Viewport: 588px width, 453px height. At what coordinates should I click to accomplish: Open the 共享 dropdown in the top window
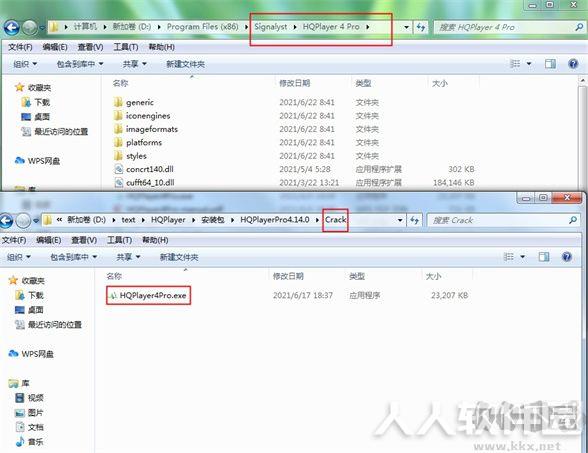[x=134, y=64]
